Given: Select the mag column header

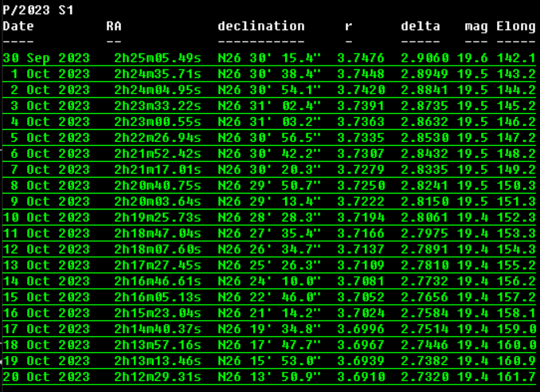Looking at the screenshot, I should [476, 25].
